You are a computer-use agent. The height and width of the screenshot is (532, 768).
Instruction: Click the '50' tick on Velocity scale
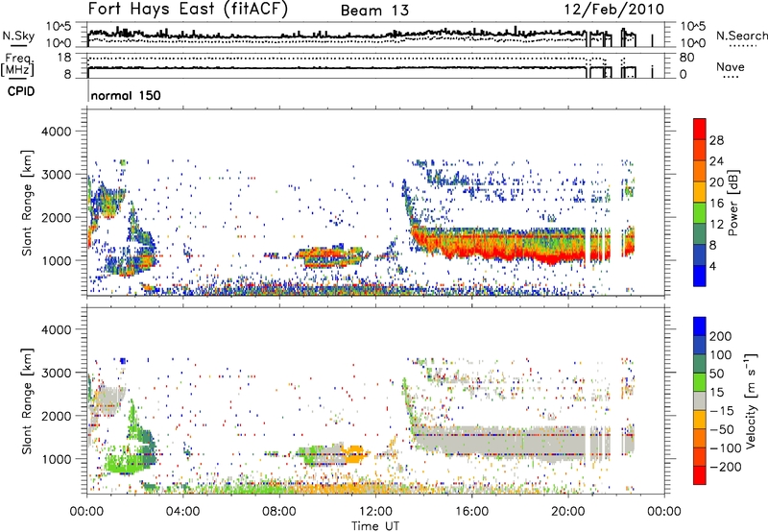click(x=716, y=374)
